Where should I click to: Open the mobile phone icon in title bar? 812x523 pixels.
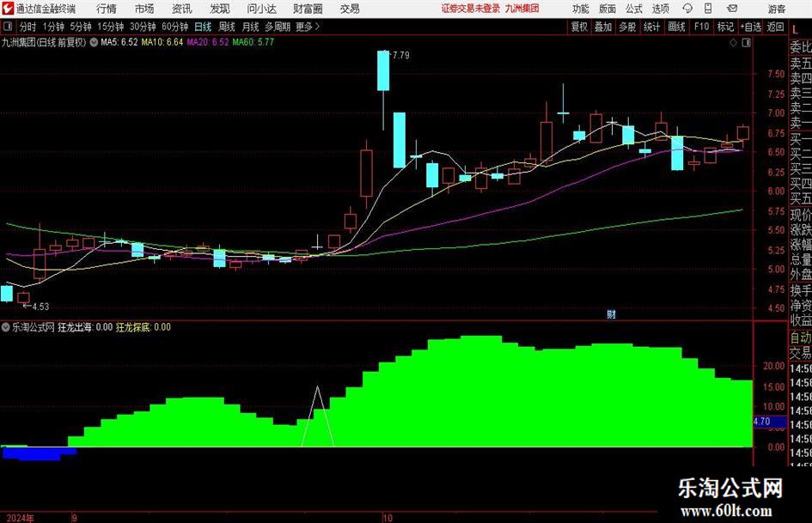[708, 9]
